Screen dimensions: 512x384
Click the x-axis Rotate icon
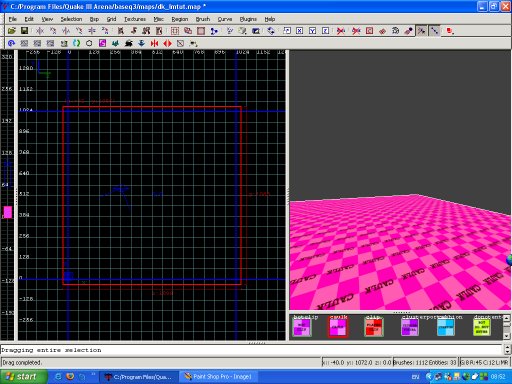(53, 31)
